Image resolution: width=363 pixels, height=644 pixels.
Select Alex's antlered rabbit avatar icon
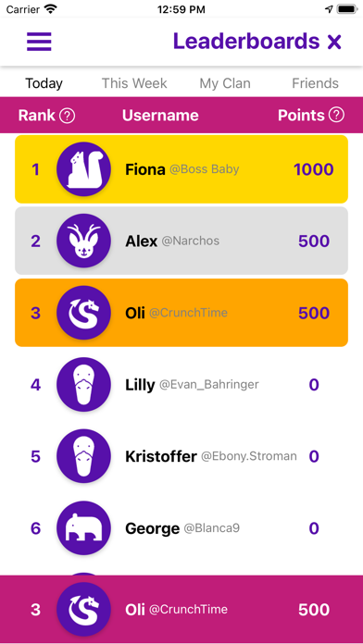(84, 241)
